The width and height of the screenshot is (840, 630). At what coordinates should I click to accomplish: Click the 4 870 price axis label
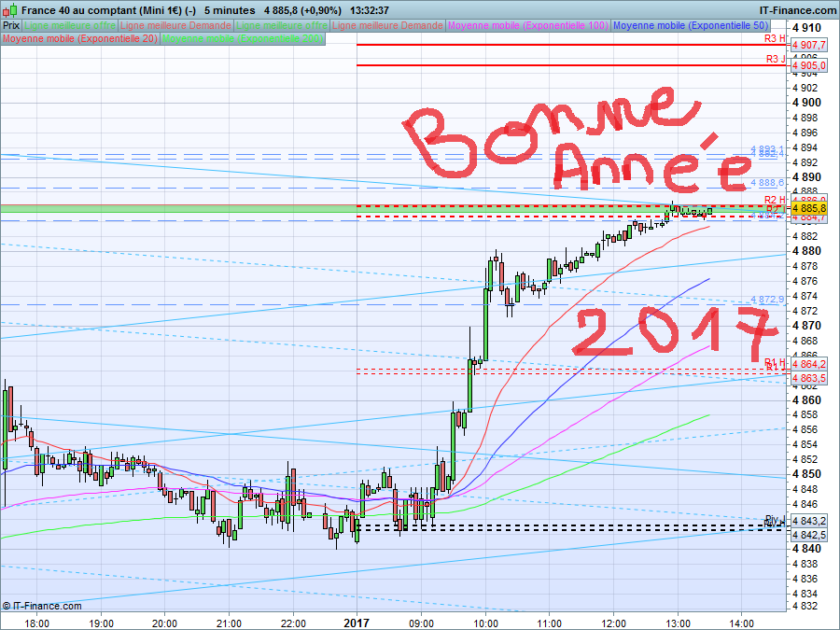pos(806,325)
